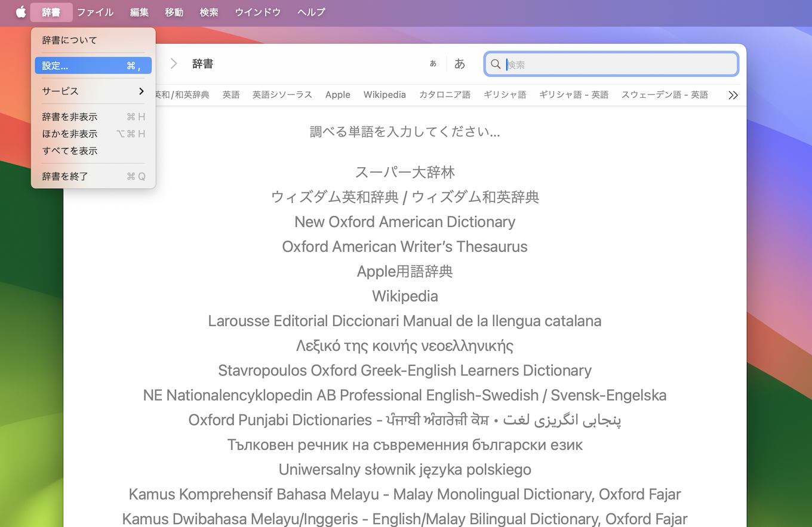Image resolution: width=812 pixels, height=527 pixels.
Task: Click Stavropoulos Oxford Greek-English Learners Dictionary
Action: tap(405, 371)
